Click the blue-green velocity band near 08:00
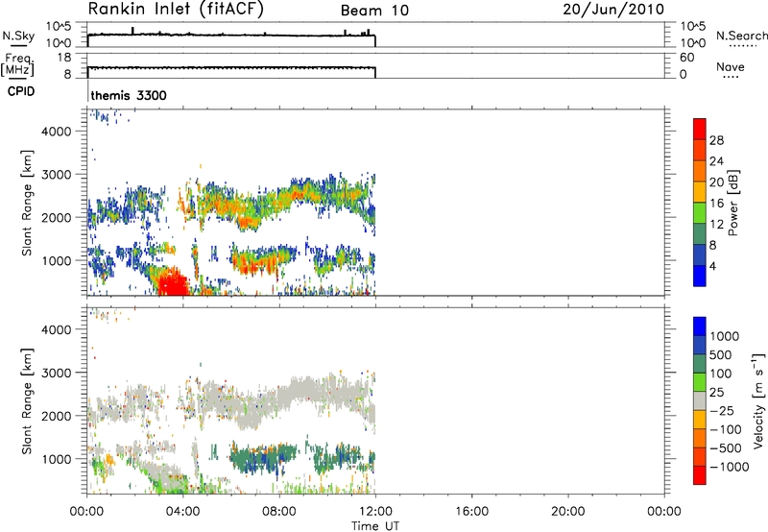This screenshot has width=768, height=532. (x=263, y=456)
